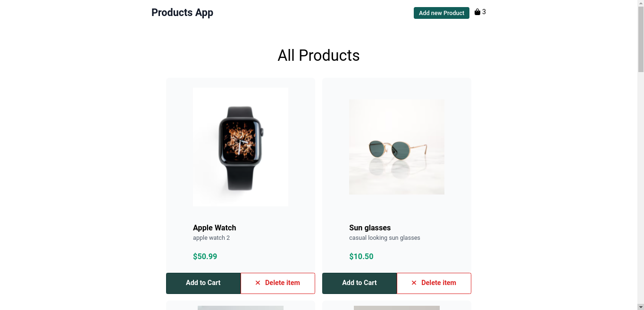The height and width of the screenshot is (310, 644).
Task: Open the shopping cart icon
Action: coord(476,12)
